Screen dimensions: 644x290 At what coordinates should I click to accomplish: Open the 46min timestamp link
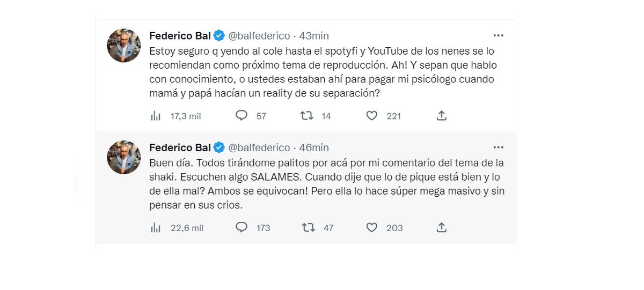coord(314,148)
